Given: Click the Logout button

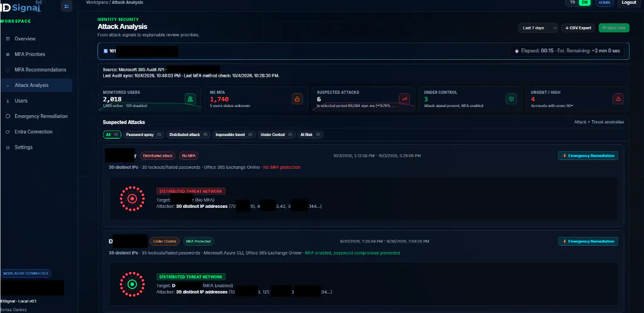Looking at the screenshot, I should 629,3.
